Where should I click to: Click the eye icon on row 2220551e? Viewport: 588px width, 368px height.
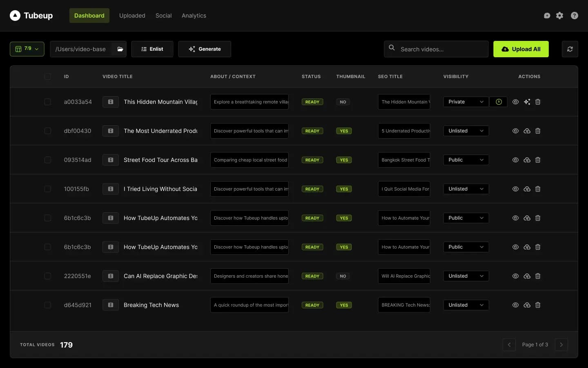tap(516, 276)
